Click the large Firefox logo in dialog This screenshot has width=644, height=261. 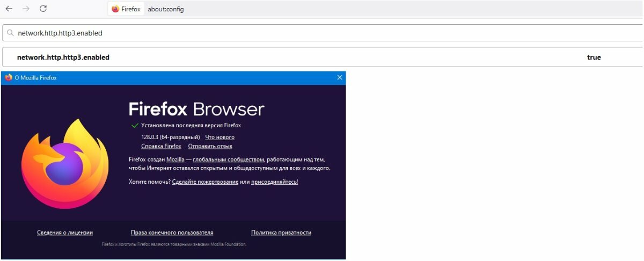pyautogui.click(x=65, y=163)
